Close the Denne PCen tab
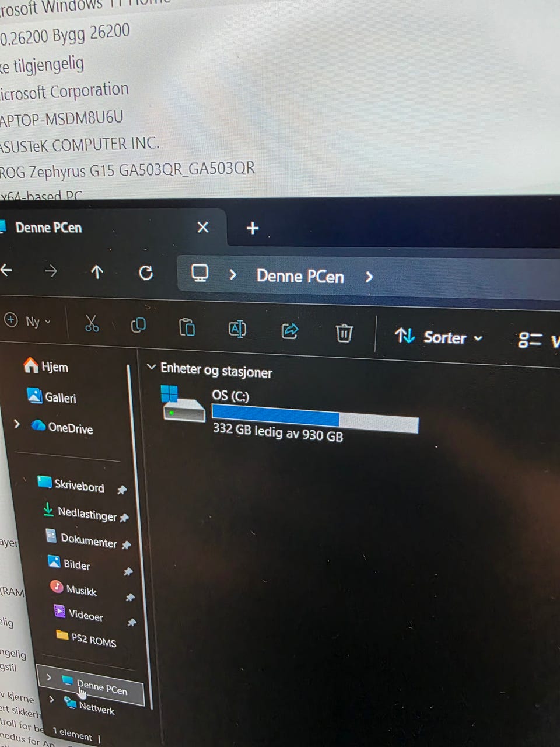Viewport: 560px width, 747px height. [x=202, y=227]
